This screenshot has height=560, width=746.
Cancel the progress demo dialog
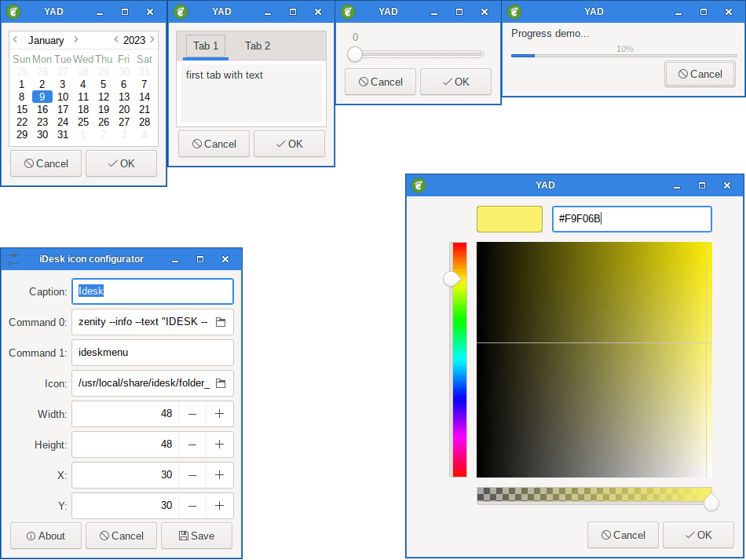tap(700, 74)
